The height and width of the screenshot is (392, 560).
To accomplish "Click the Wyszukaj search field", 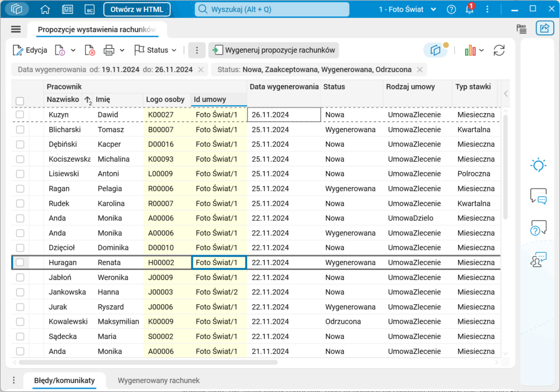I will coord(272,10).
